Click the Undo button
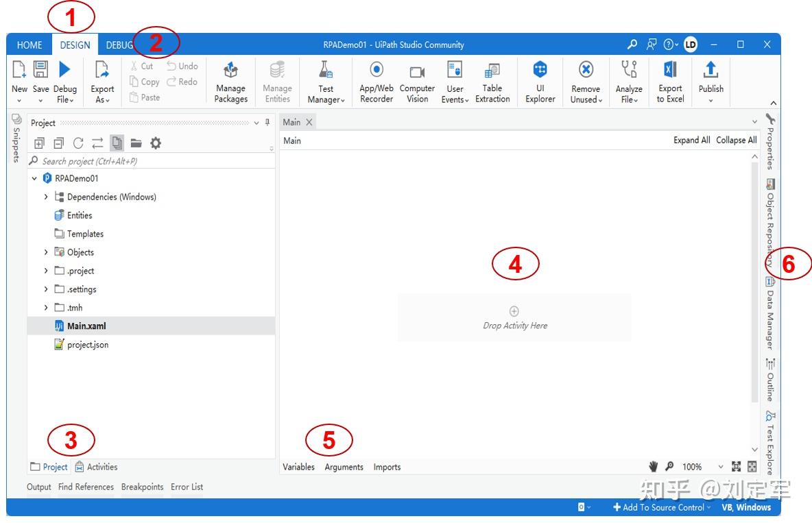 (182, 66)
